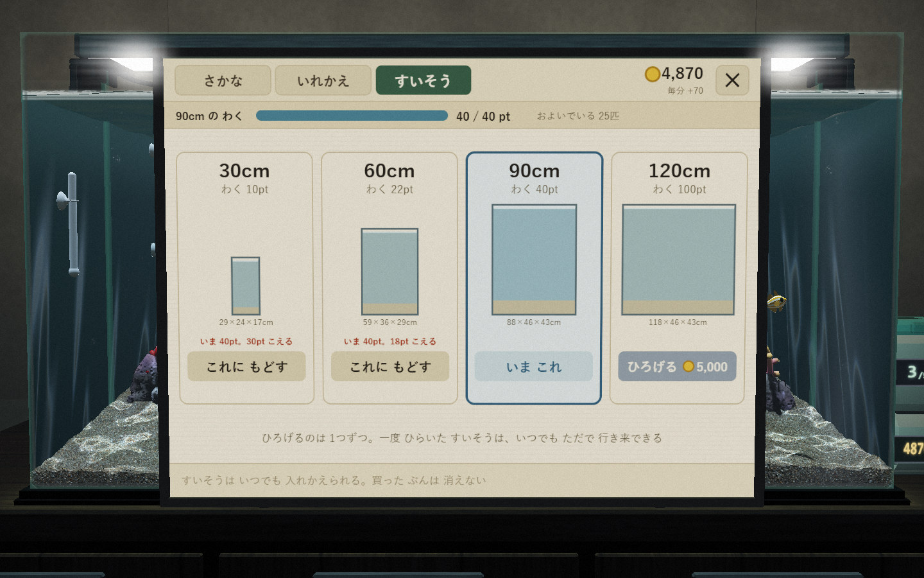Click the わく 100pt label
This screenshot has width=924, height=578.
[x=680, y=189]
